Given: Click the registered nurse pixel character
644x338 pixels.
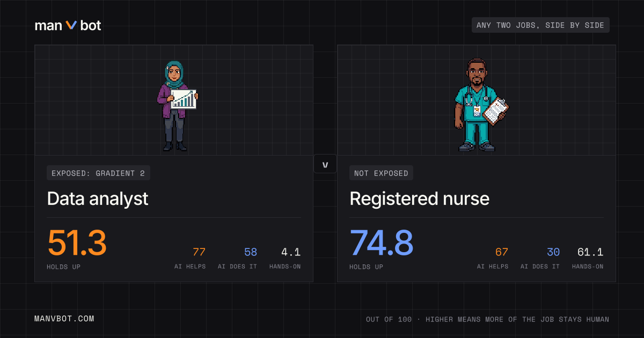Looking at the screenshot, I should coord(481,105).
